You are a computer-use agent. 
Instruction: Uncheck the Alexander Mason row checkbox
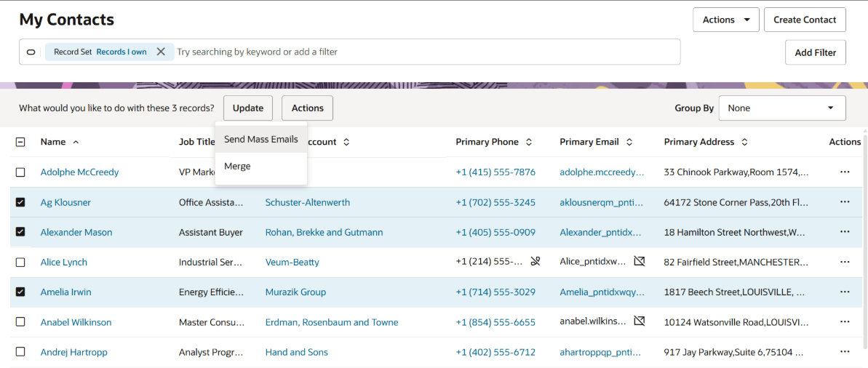(20, 232)
